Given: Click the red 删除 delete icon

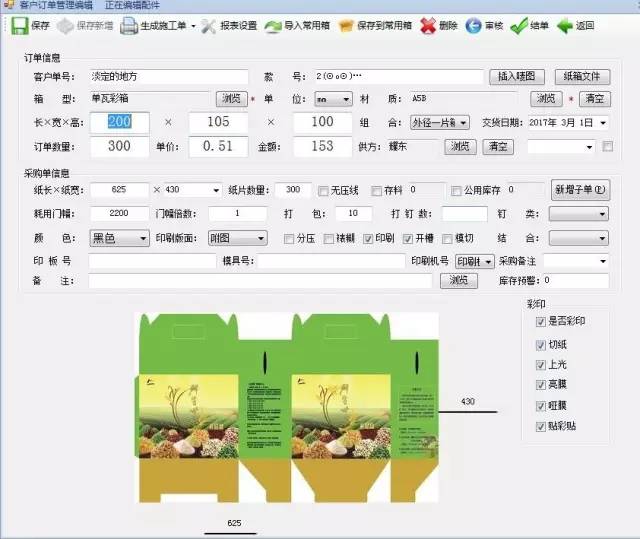Looking at the screenshot, I should click(x=427, y=26).
